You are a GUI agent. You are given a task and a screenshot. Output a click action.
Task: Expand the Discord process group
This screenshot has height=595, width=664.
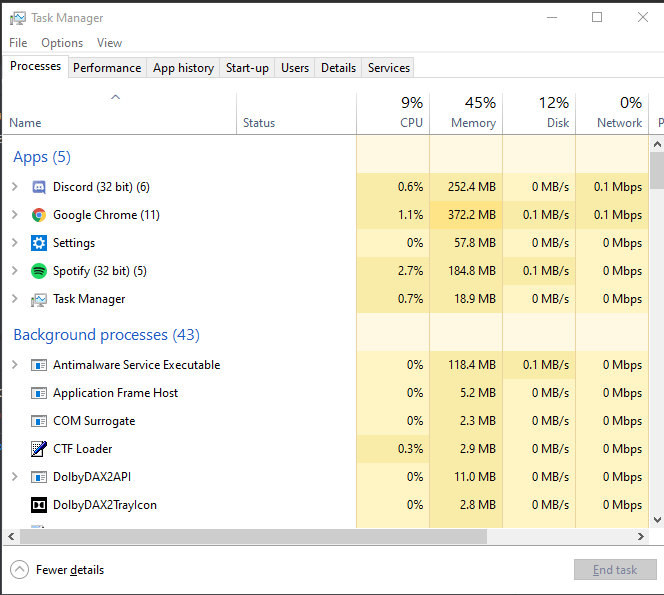pos(14,187)
